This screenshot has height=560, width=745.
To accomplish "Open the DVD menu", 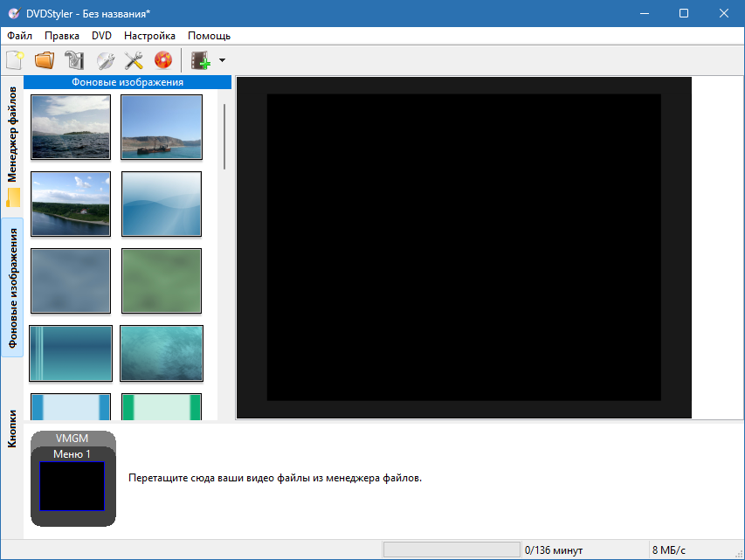I will click(x=101, y=36).
